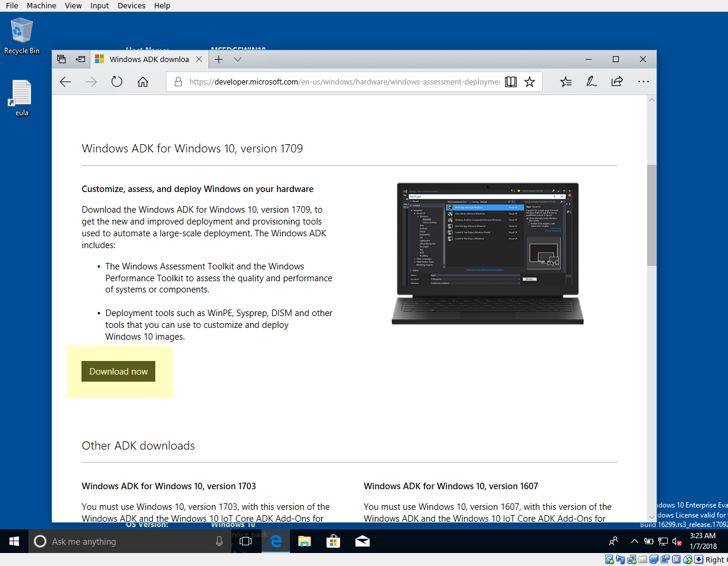Open the People tray icon
728x566 pixels.
click(x=613, y=541)
